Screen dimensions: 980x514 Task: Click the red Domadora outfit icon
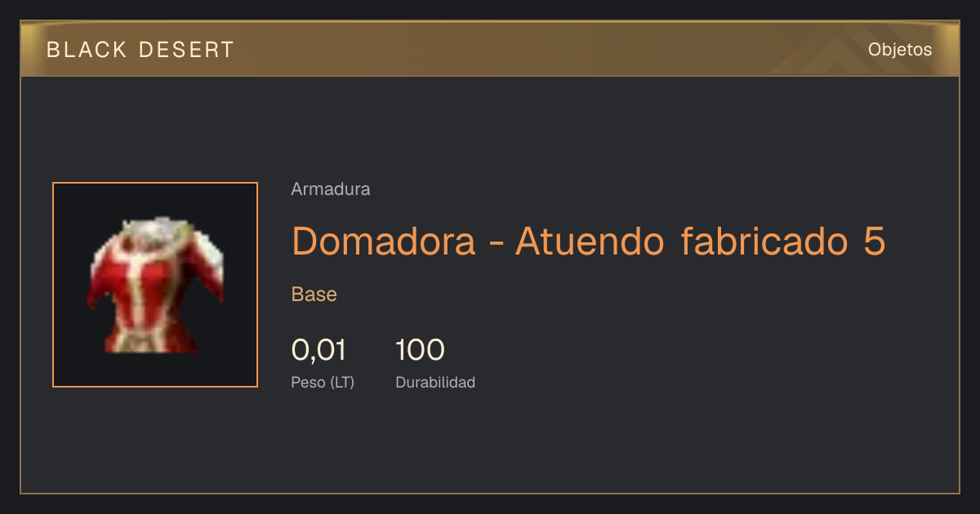[x=155, y=285]
